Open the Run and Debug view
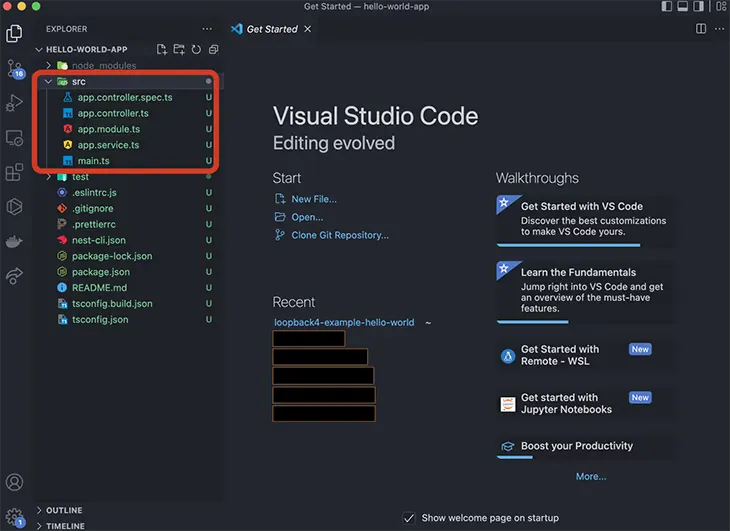Viewport: 730px width, 531px height. [x=14, y=103]
